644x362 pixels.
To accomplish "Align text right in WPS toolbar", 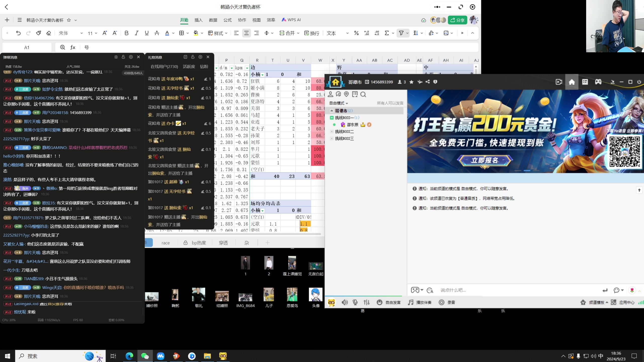I will [256, 33].
